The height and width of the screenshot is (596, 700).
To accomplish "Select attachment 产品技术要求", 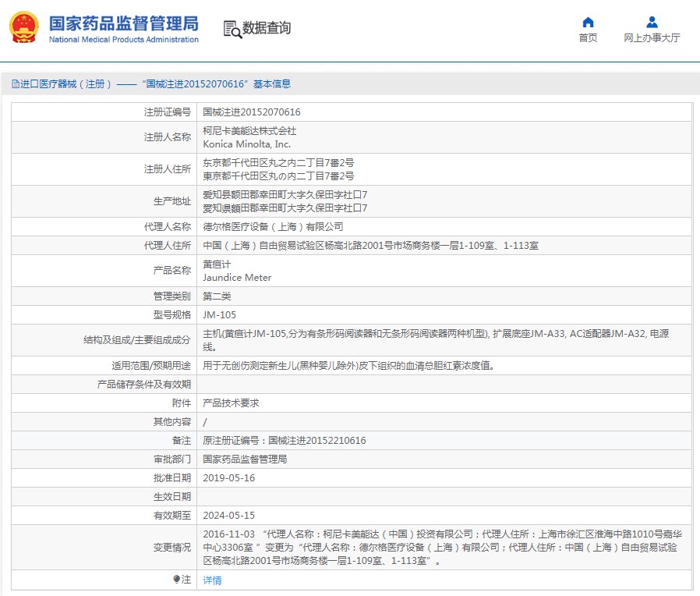I will pyautogui.click(x=231, y=403).
